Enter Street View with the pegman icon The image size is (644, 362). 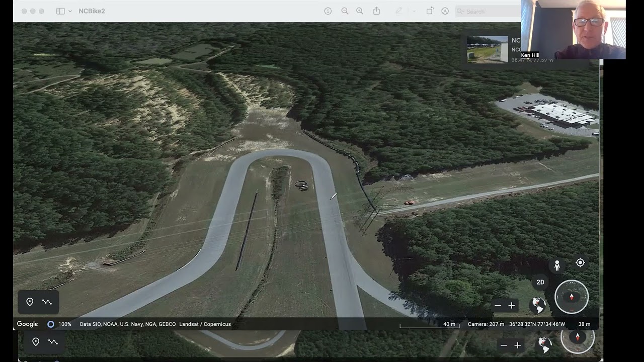coord(557,265)
